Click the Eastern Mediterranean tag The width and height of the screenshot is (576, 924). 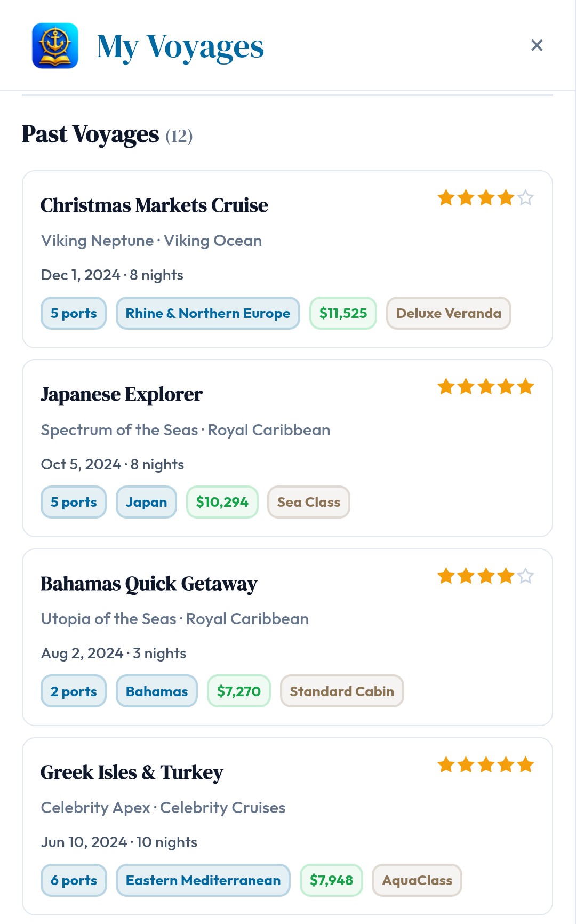[203, 880]
